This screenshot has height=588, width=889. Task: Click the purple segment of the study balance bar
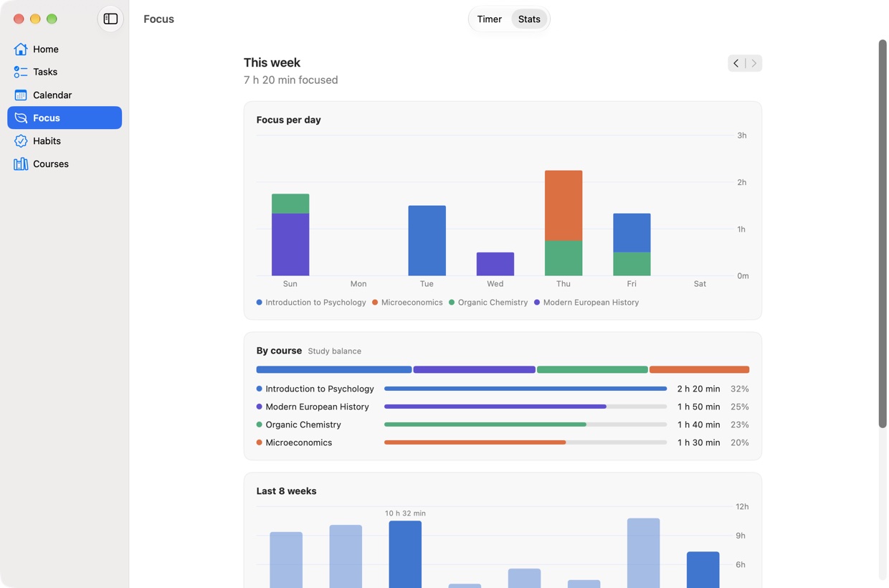point(475,370)
